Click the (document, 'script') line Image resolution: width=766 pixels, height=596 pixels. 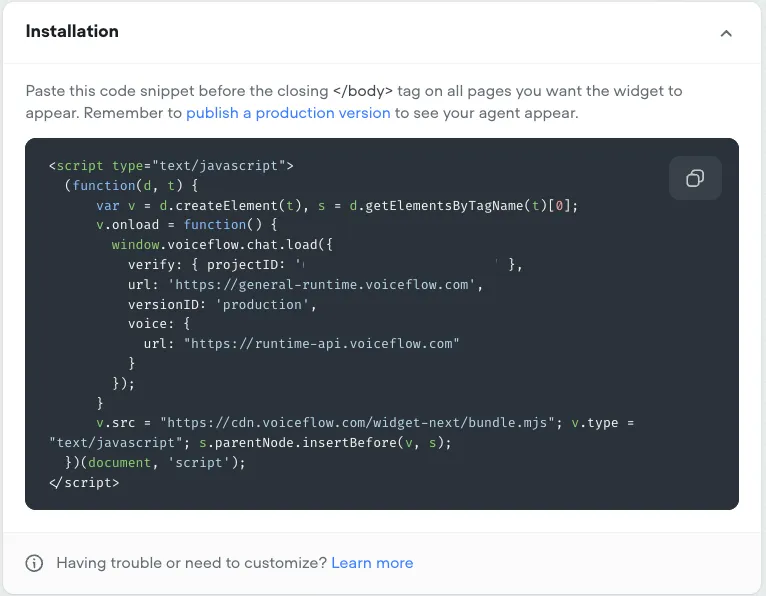point(155,463)
